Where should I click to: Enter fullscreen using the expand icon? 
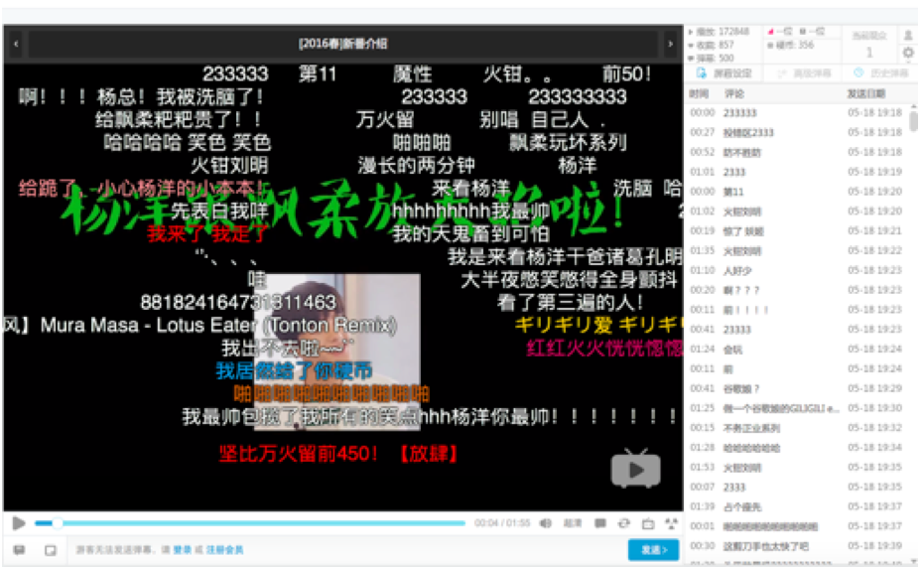pyautogui.click(x=671, y=523)
